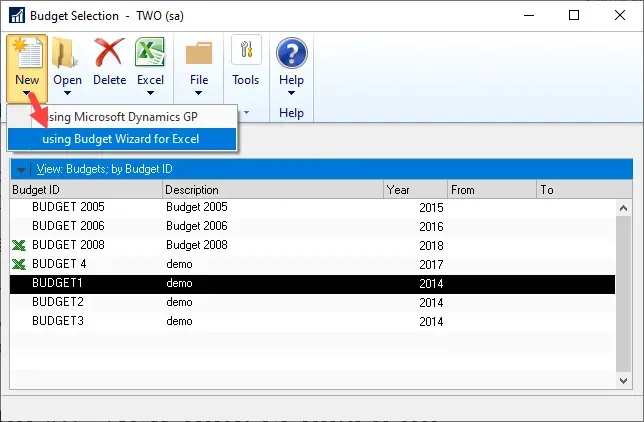This screenshot has height=422, width=644.
Task: Click the Help question mark icon
Action: click(x=291, y=52)
